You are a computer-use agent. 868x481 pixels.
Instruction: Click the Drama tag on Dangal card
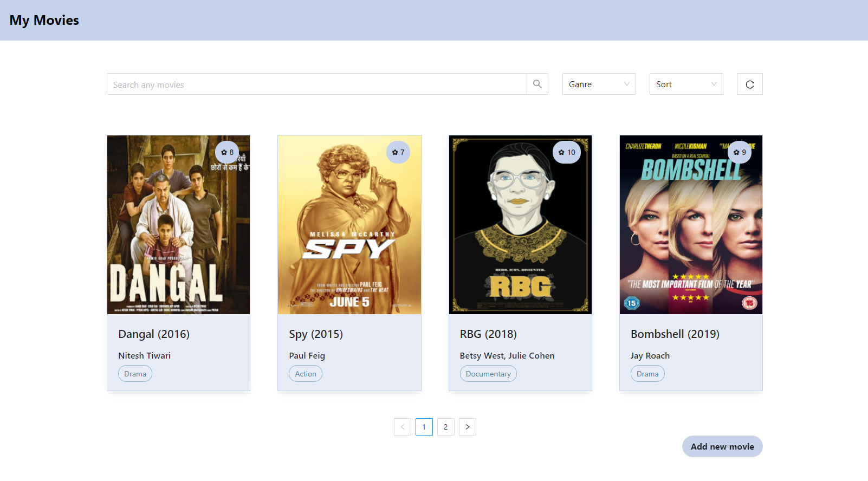click(x=135, y=374)
